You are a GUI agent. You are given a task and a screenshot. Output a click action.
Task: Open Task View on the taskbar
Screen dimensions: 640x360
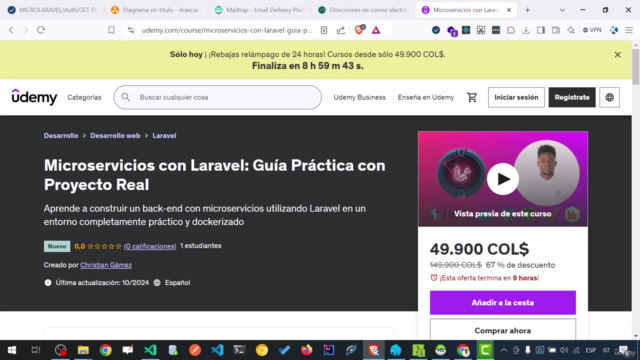(x=36, y=350)
